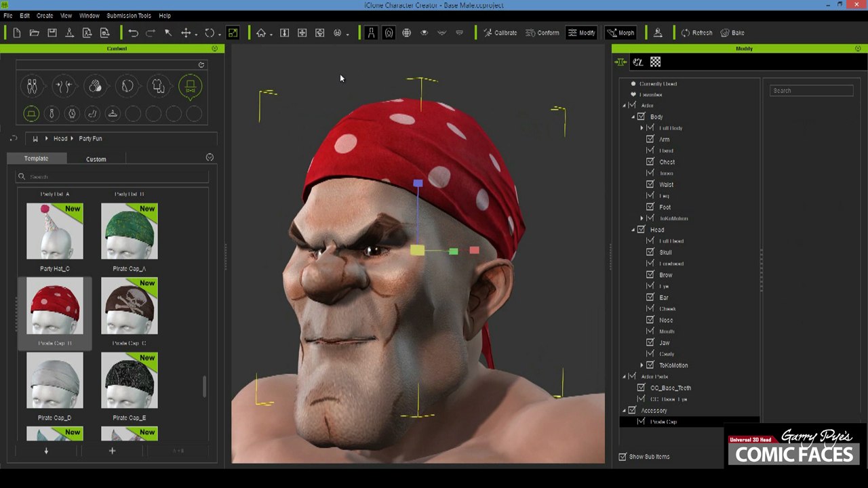Click the checkerboard icon in Modify panel
The height and width of the screenshot is (488, 868).
click(x=655, y=62)
